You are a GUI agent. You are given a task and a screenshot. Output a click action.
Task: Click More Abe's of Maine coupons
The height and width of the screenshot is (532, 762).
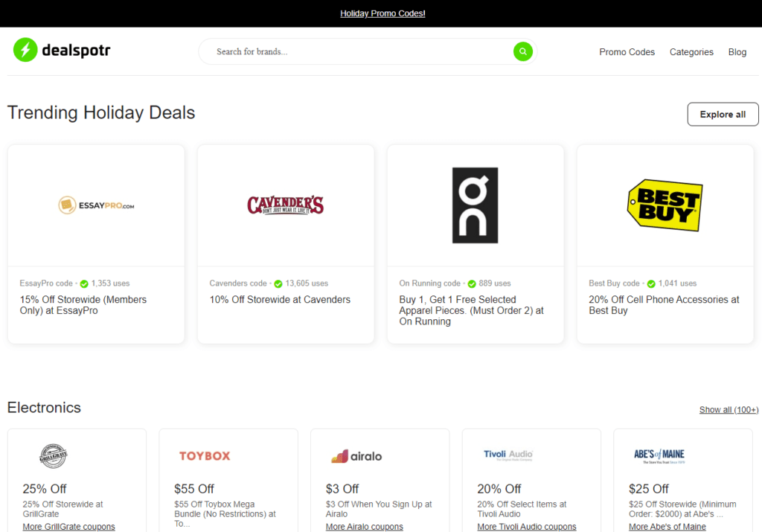667,526
